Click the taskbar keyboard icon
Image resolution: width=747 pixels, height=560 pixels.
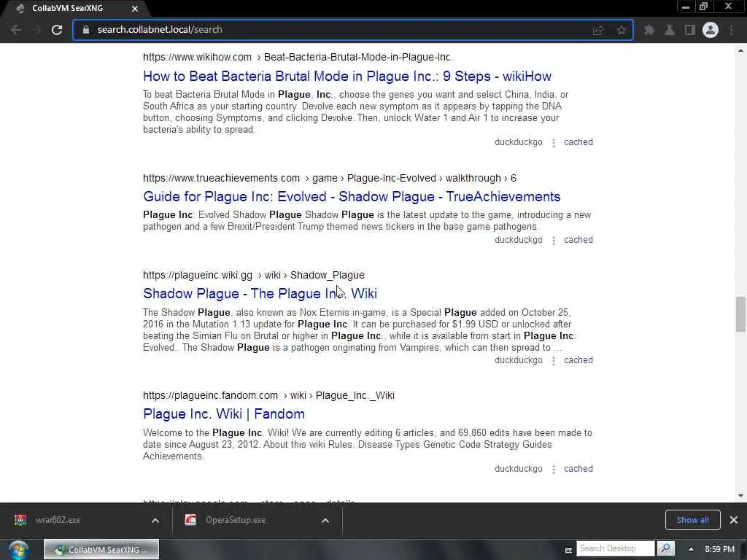[568, 550]
